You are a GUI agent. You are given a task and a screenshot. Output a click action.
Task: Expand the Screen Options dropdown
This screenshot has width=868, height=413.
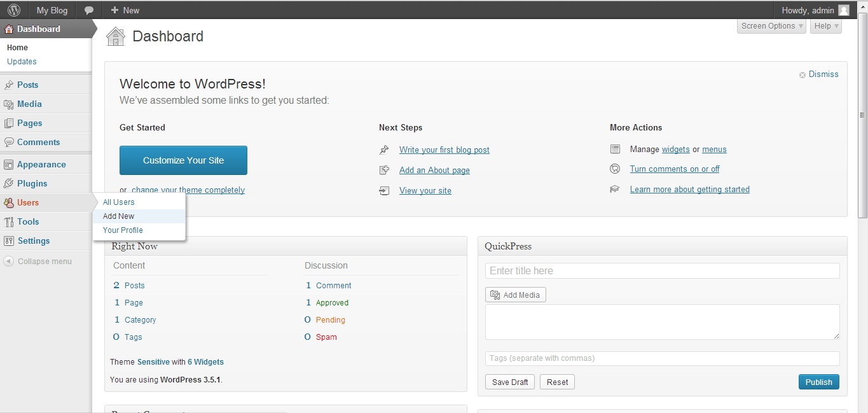[772, 26]
